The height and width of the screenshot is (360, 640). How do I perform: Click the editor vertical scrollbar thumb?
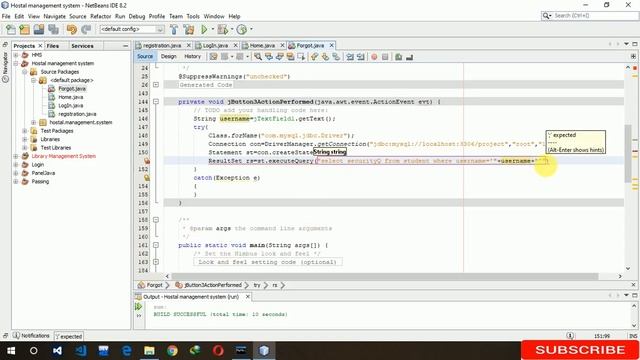point(628,153)
